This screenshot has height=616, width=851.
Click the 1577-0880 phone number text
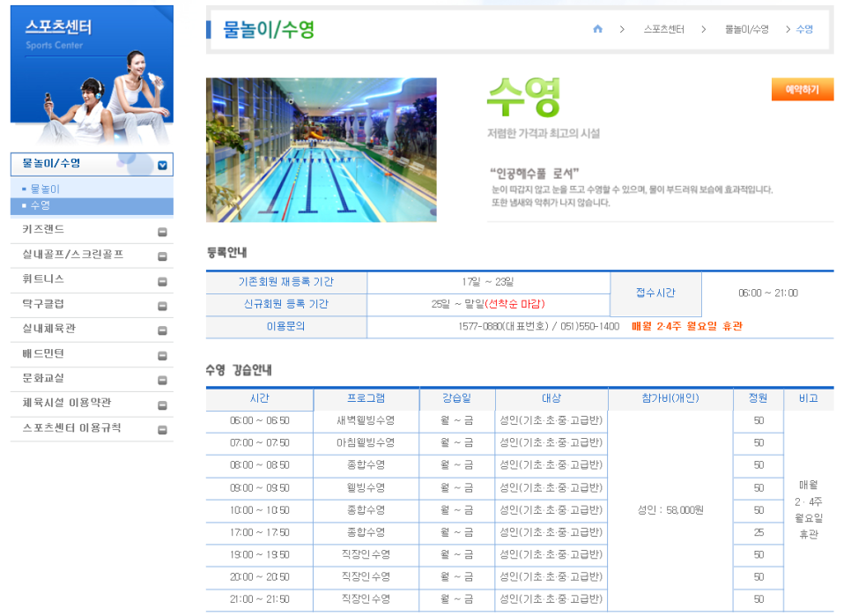(x=480, y=326)
